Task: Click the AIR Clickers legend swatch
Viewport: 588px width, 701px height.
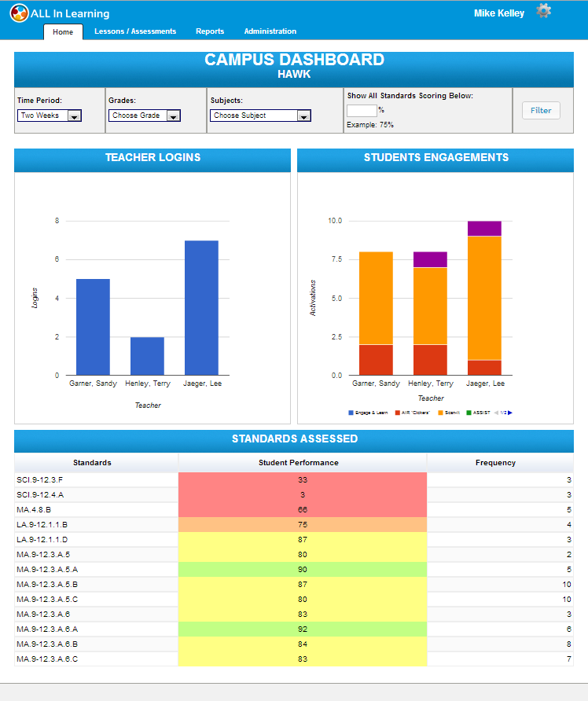Action: 398,413
